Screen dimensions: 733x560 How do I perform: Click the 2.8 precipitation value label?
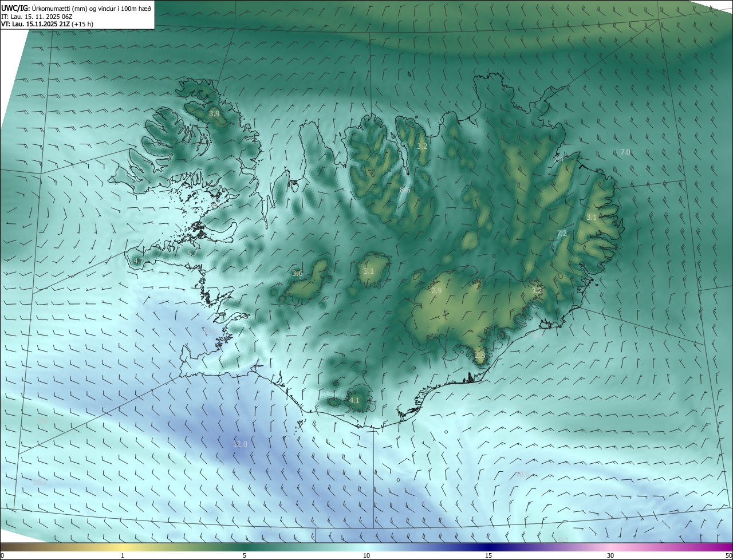(x=480, y=355)
